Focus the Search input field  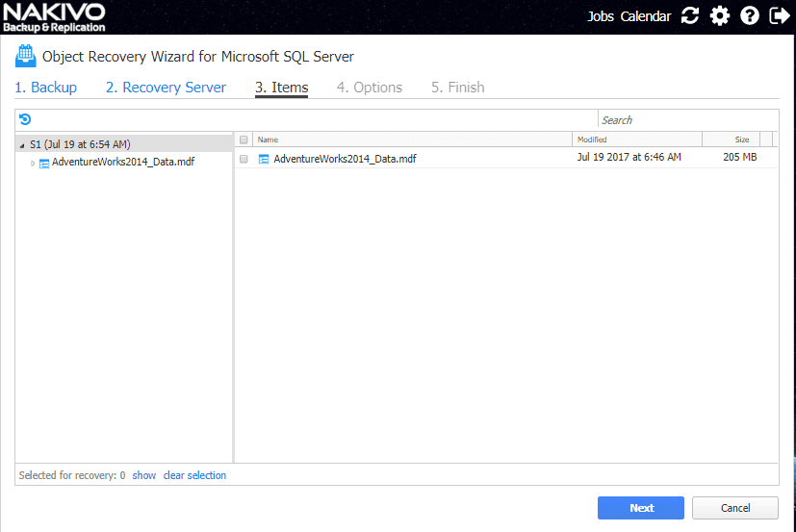click(687, 120)
